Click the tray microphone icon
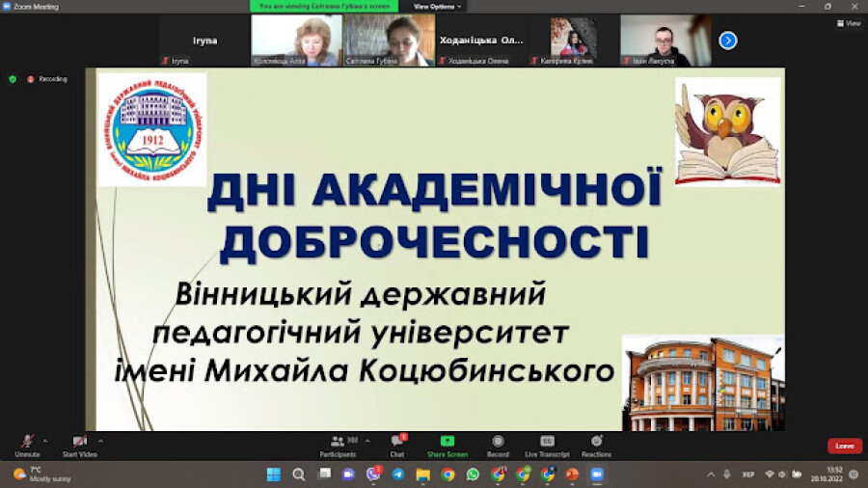The width and height of the screenshot is (868, 488). (727, 474)
